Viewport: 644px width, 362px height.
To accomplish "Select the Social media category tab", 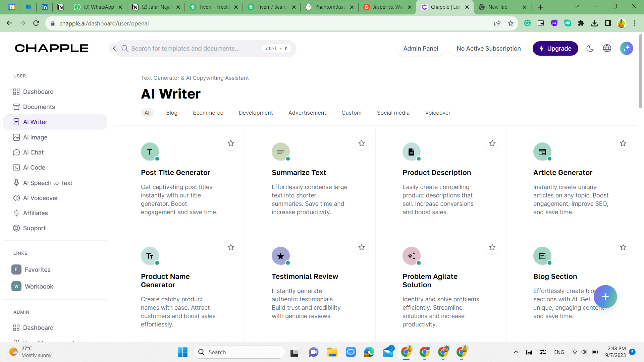I will [393, 113].
